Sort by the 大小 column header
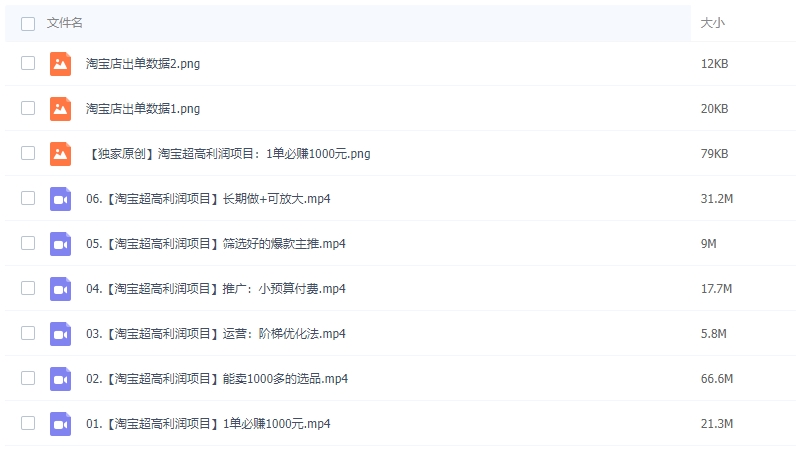Viewport: 796px width, 459px height. point(713,23)
